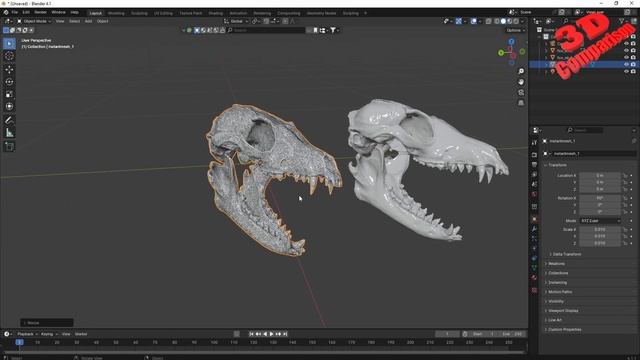Select the Select Box tool
The height and width of the screenshot is (360, 640).
coord(9,43)
